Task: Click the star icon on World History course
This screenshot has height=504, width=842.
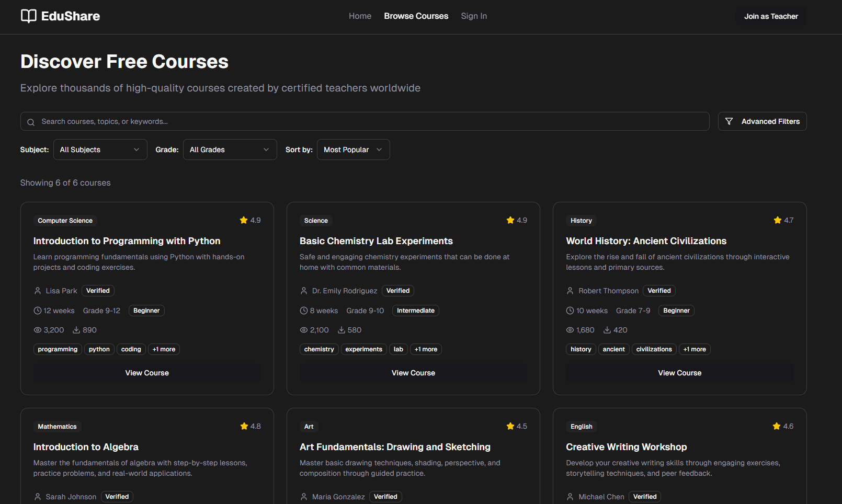Action: (778, 220)
